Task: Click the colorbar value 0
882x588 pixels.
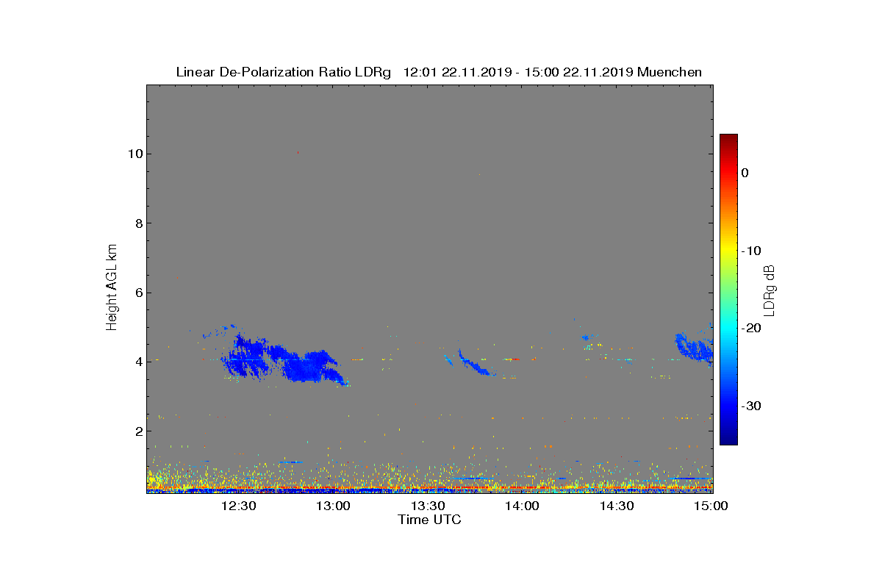Action: pos(745,173)
